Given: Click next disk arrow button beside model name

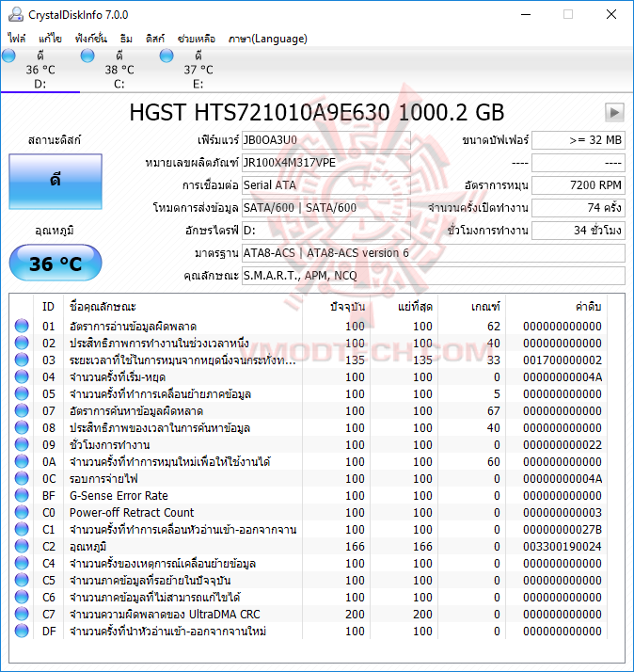Looking at the screenshot, I should coord(614,112).
